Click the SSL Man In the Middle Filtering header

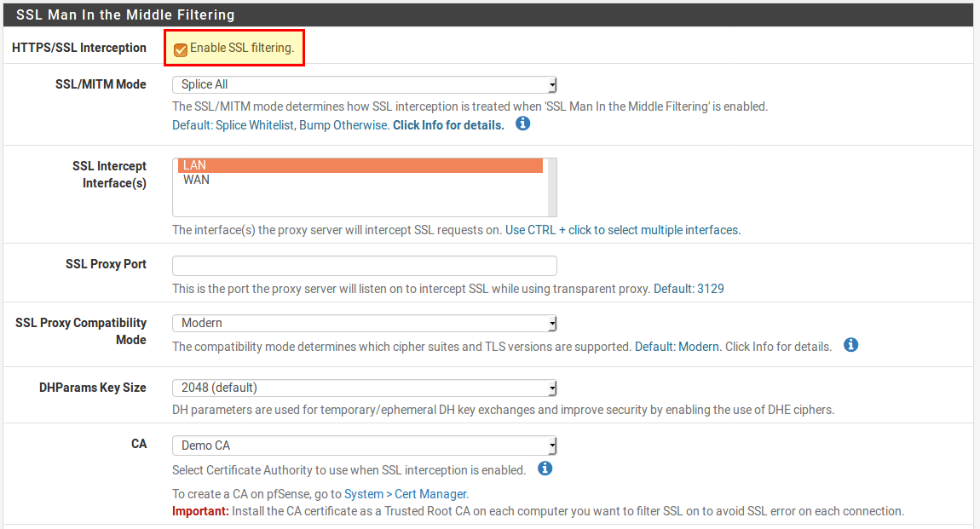click(x=125, y=14)
